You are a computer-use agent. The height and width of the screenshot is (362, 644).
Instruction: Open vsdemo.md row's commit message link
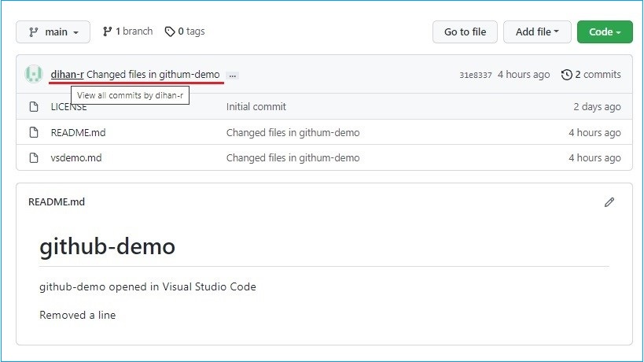293,157
